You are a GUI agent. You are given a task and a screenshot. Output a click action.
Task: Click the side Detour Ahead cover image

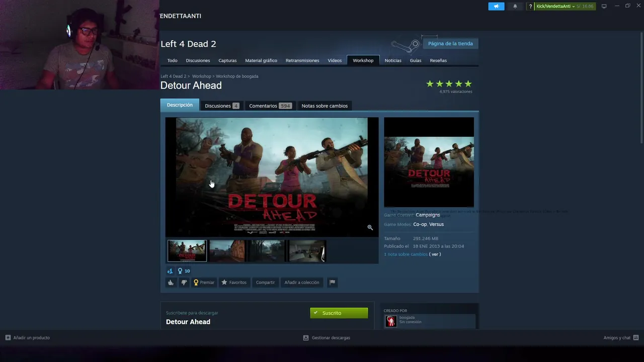point(429,162)
